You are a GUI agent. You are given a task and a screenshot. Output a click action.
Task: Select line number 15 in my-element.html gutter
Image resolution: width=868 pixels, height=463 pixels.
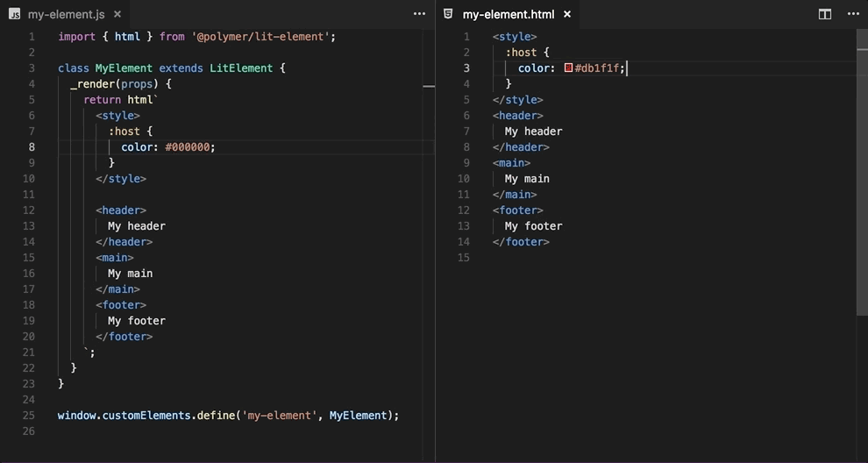463,258
